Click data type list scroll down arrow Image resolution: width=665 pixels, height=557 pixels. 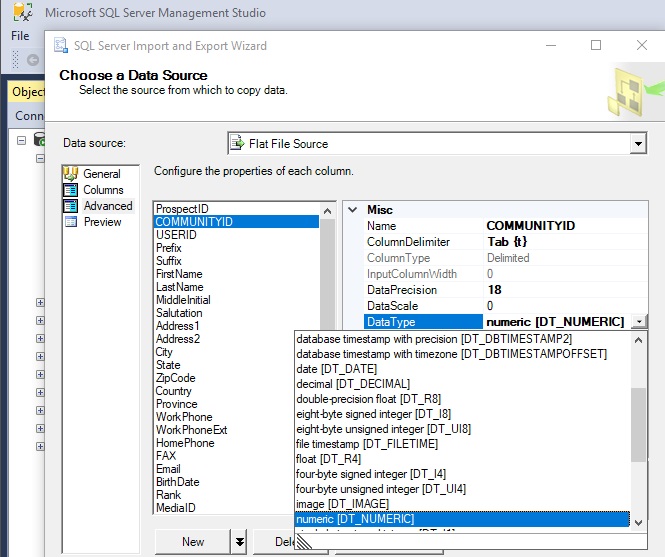pyautogui.click(x=639, y=523)
